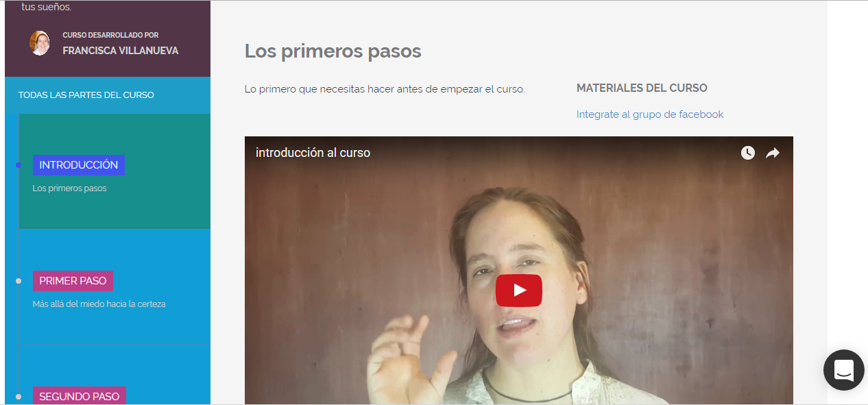Open the SEGUNDO PASO section
Screen dimensions: 868x405
pyautogui.click(x=80, y=396)
